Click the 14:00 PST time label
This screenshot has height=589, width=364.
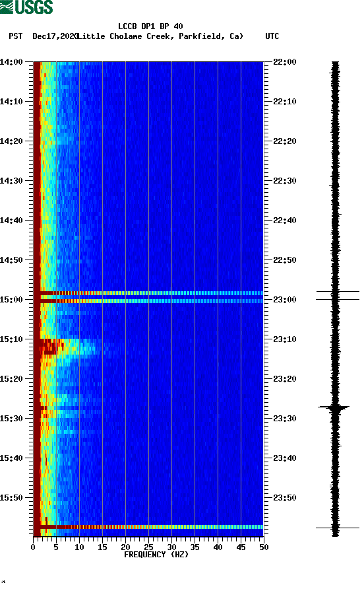pyautogui.click(x=11, y=62)
